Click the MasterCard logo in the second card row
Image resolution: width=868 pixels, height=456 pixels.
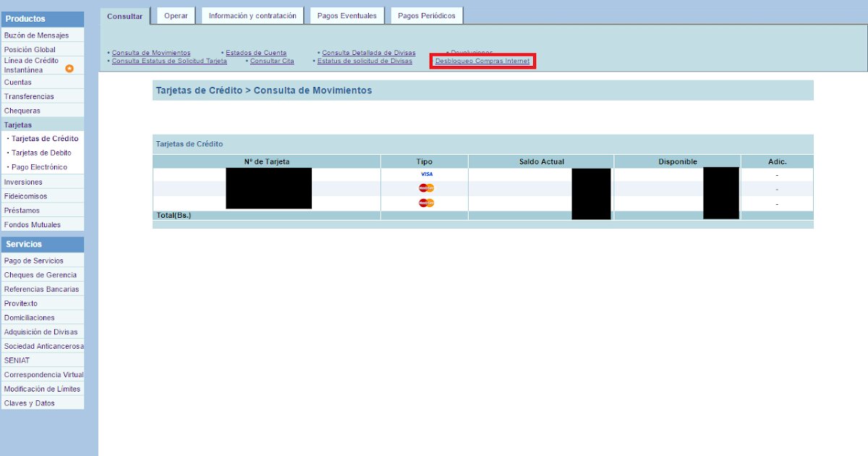tap(426, 188)
